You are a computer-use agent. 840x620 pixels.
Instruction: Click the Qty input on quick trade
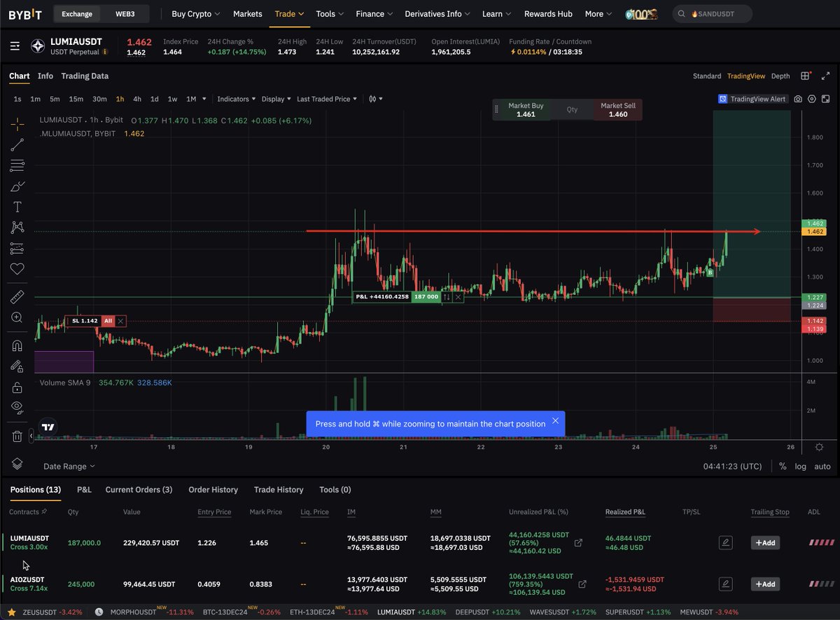[572, 110]
